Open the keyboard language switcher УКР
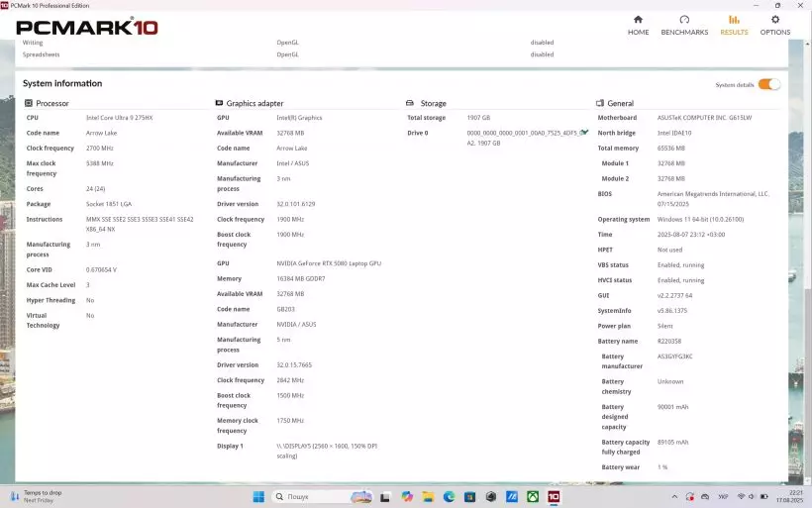 pos(723,496)
